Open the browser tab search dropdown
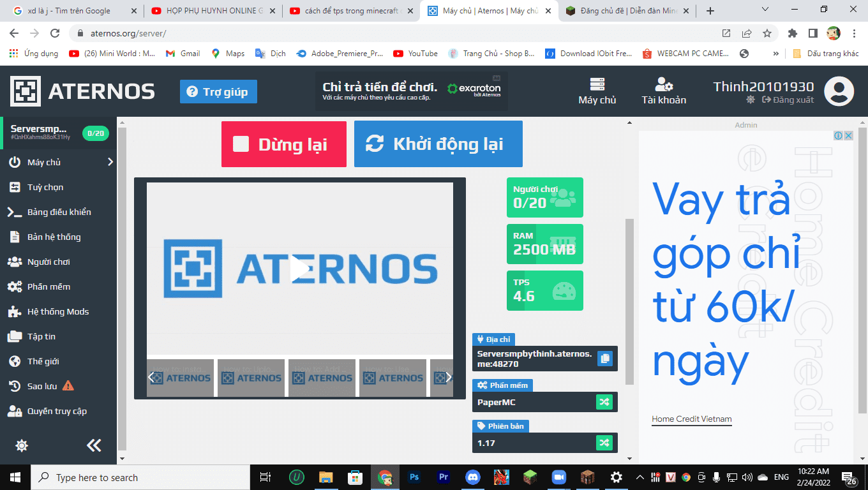The width and height of the screenshot is (868, 490). pyautogui.click(x=767, y=10)
